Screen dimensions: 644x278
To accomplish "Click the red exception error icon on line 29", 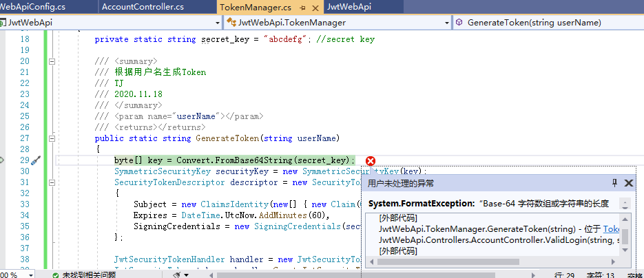I will 370,161.
